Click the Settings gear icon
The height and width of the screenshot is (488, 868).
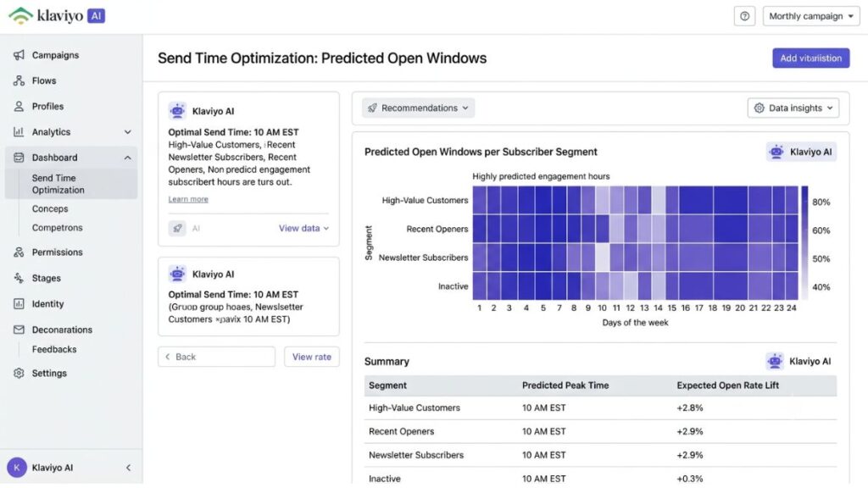19,373
